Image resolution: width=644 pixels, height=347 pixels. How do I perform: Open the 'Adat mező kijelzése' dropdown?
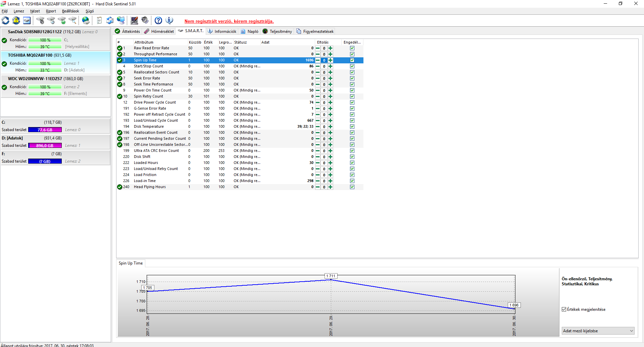coord(598,331)
